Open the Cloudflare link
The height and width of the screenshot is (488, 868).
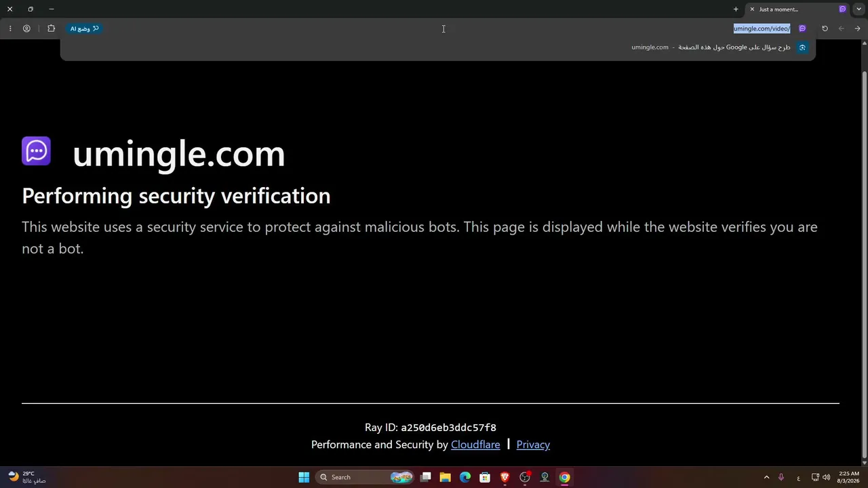(x=475, y=445)
